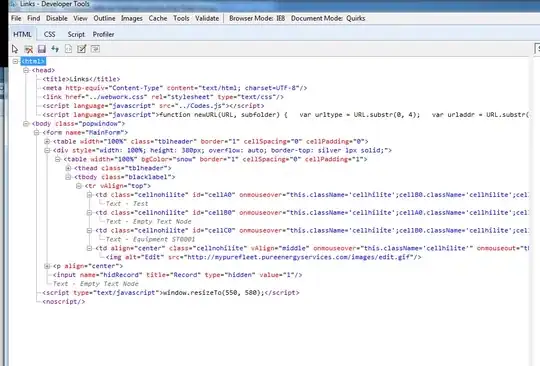This screenshot has height=366, width=540.
Task: Toggle Word Wrap toolbar icon
Action: click(x=95, y=49)
